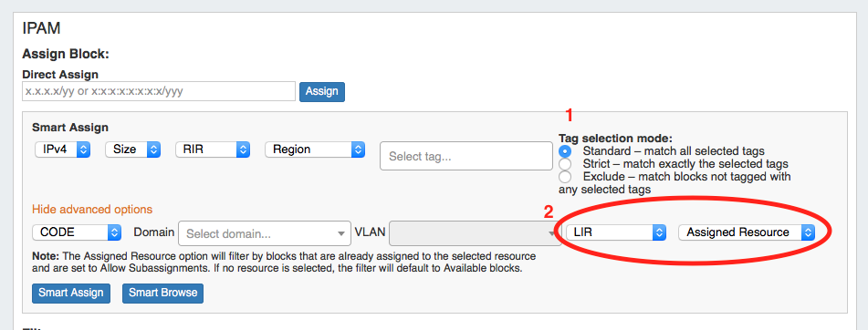Open the Region dropdown
Image resolution: width=868 pixels, height=330 pixels.
pyautogui.click(x=315, y=150)
